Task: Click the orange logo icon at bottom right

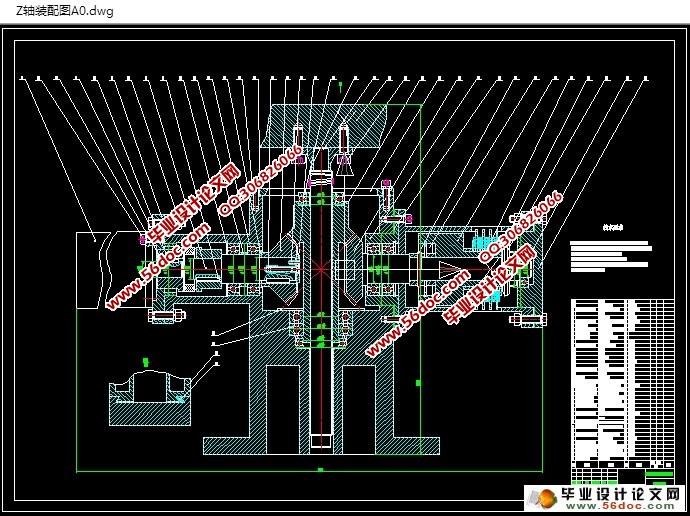Action: click(546, 497)
